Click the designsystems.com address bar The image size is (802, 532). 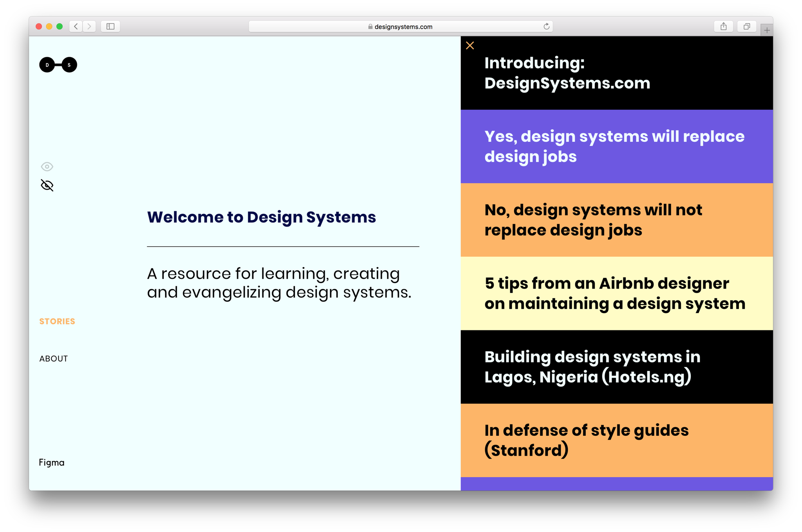coord(400,27)
